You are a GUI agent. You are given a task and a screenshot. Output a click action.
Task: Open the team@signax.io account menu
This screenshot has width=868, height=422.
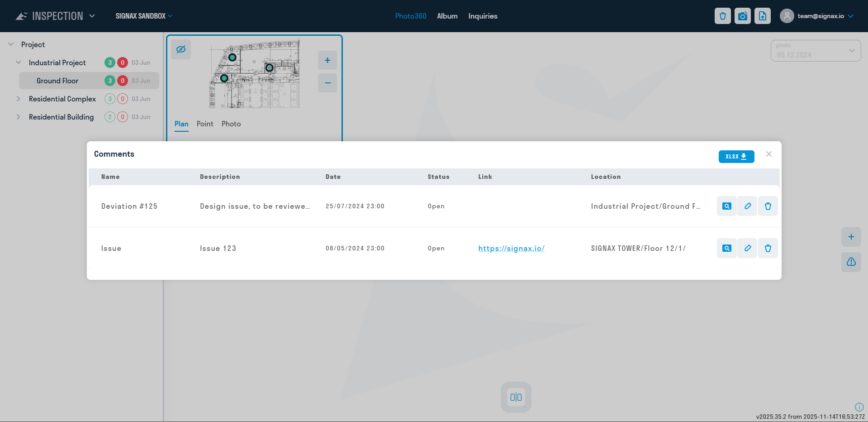click(825, 16)
